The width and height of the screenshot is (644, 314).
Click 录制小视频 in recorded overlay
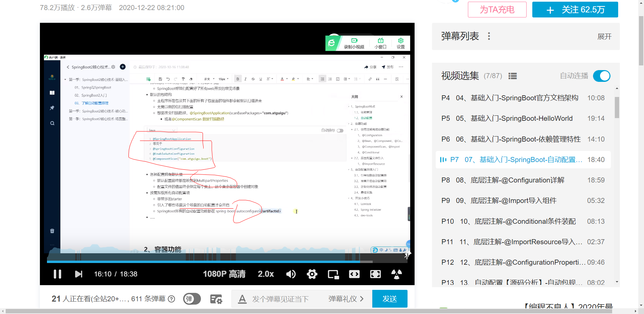[x=354, y=44]
